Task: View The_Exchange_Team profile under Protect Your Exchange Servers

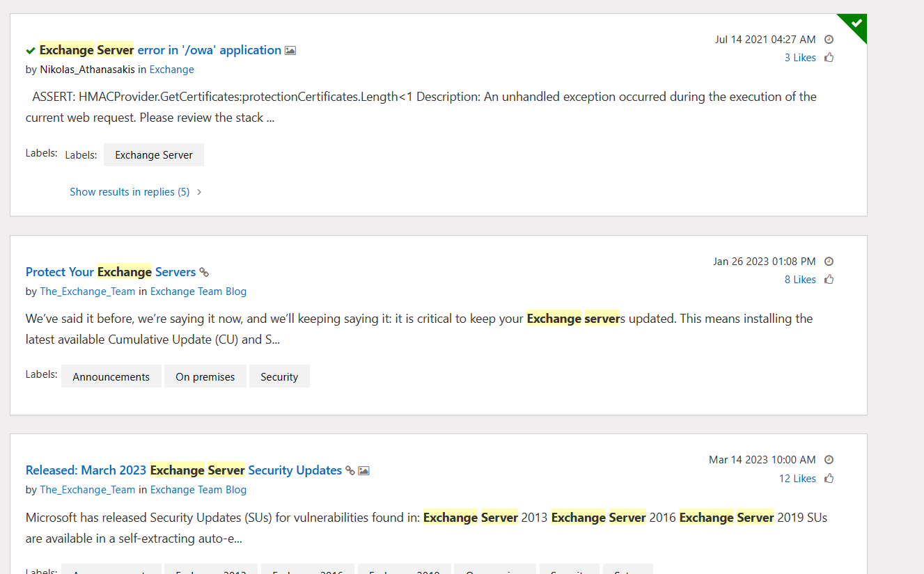Action: [88, 292]
